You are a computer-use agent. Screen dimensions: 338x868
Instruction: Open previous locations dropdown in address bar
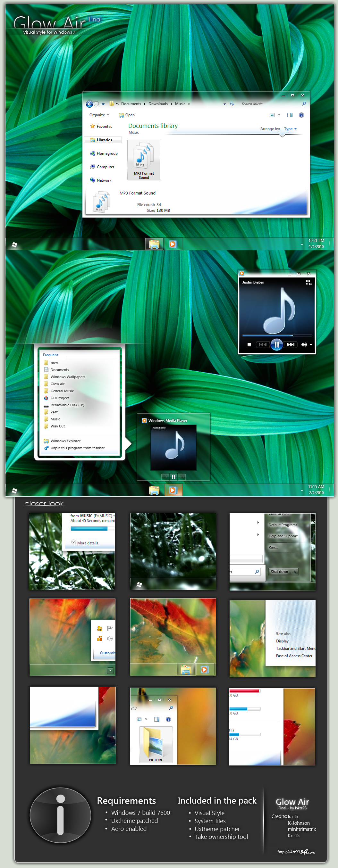tap(225, 104)
